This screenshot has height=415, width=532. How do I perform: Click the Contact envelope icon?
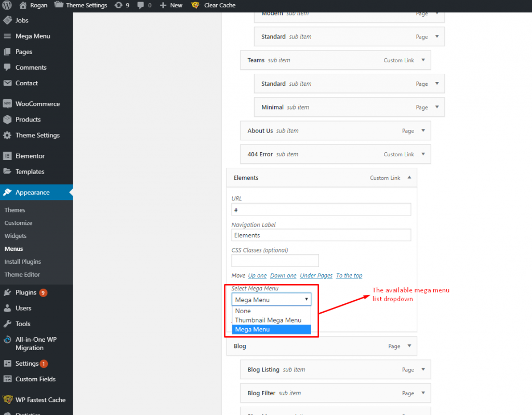pyautogui.click(x=7, y=83)
